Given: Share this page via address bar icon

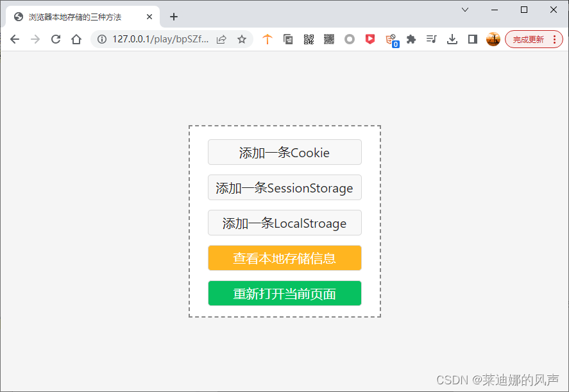Looking at the screenshot, I should click(x=221, y=39).
